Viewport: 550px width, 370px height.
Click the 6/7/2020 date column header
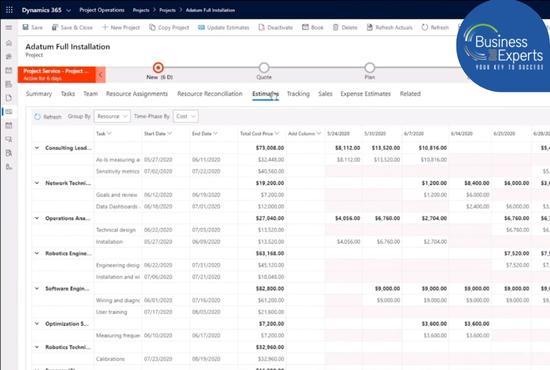click(x=414, y=134)
